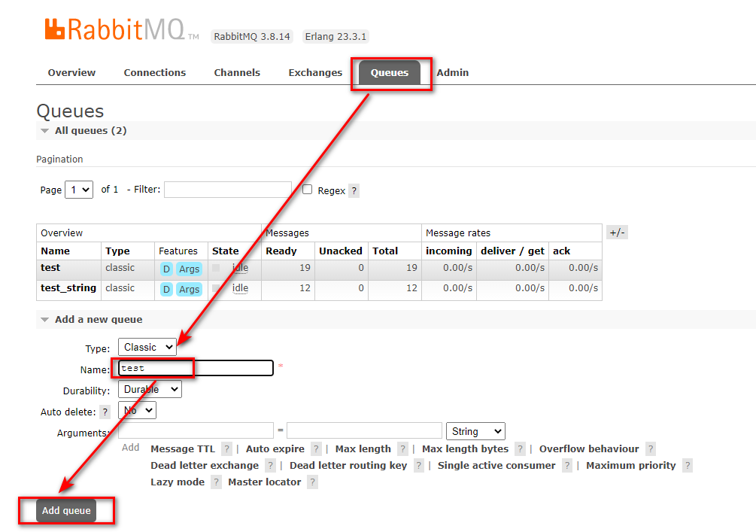Click the RabbitMQ logo

point(120,30)
